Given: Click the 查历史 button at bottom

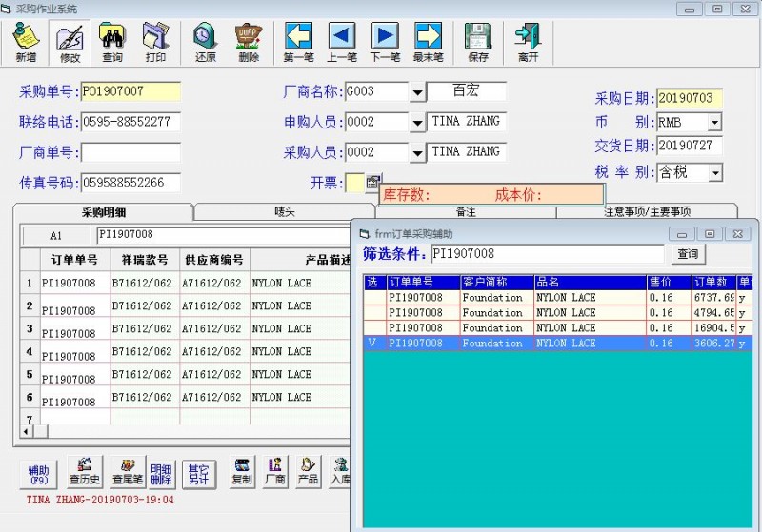Looking at the screenshot, I should (x=84, y=471).
